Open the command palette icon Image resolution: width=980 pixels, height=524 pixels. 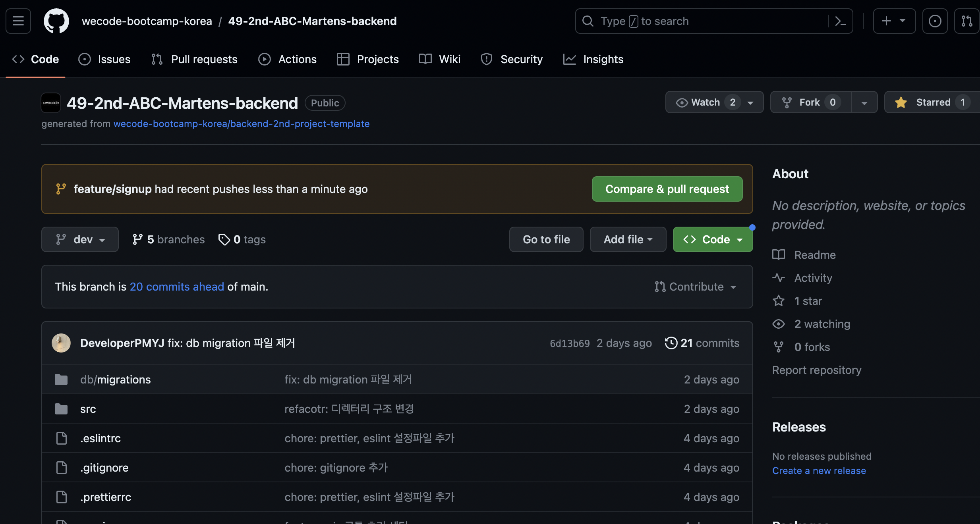coord(840,21)
